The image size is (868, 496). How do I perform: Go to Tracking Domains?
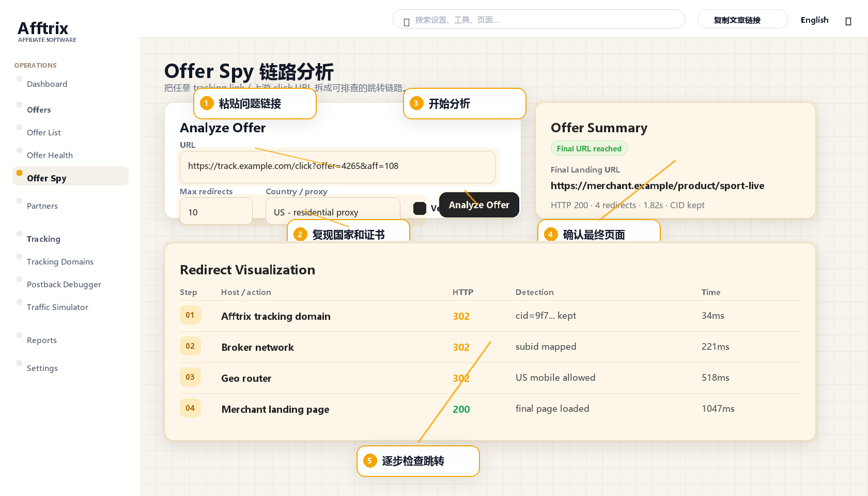tap(60, 261)
